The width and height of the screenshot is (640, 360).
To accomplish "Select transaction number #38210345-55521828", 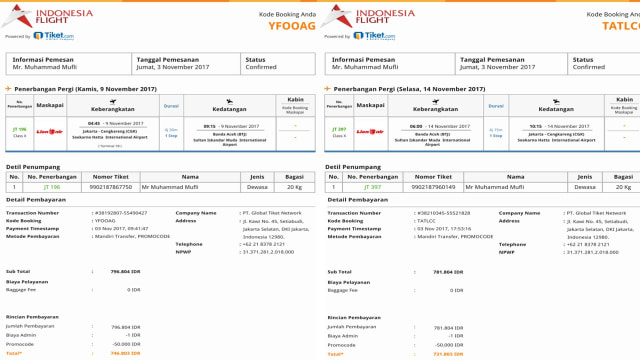I will 444,213.
